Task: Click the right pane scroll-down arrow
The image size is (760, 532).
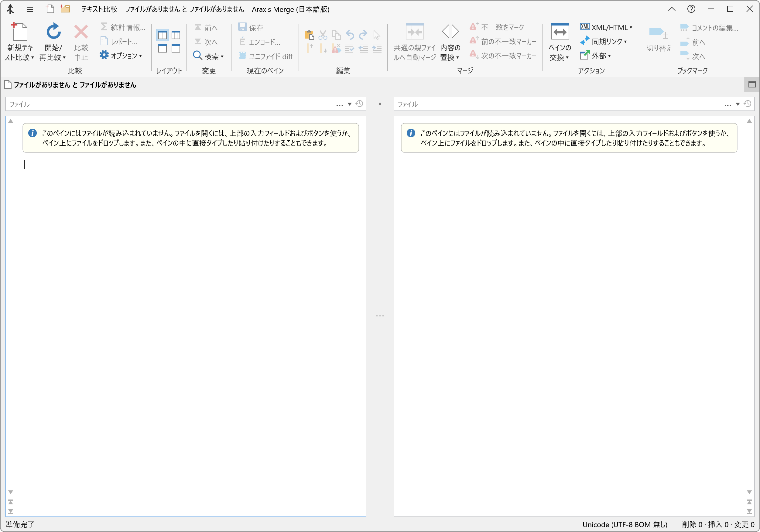Action: (x=749, y=492)
